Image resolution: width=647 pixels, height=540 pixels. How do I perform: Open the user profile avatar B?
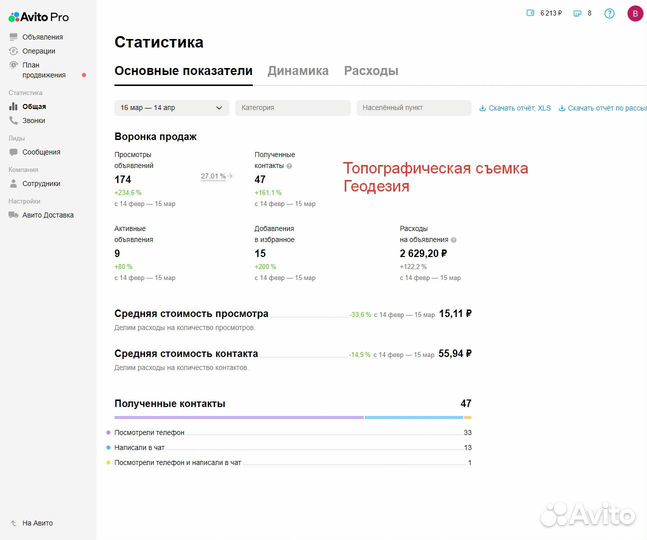pos(635,13)
